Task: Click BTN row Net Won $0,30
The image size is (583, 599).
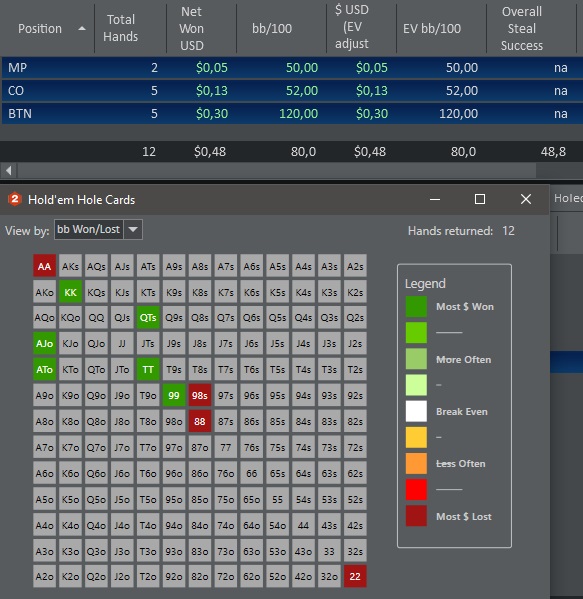Action: tap(212, 114)
